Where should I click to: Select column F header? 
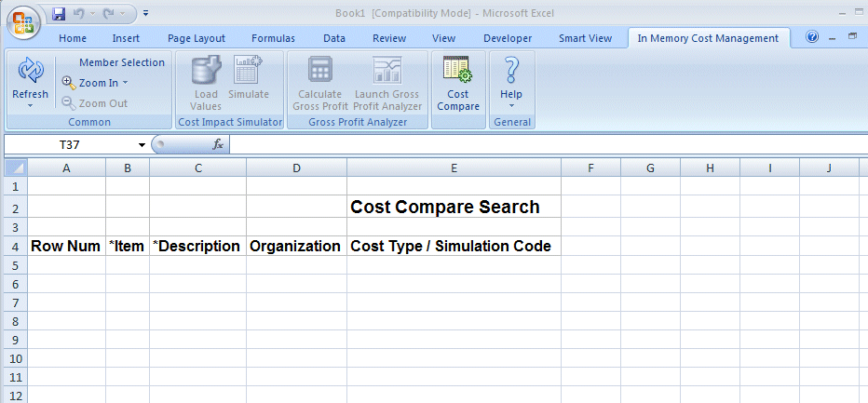(590, 168)
